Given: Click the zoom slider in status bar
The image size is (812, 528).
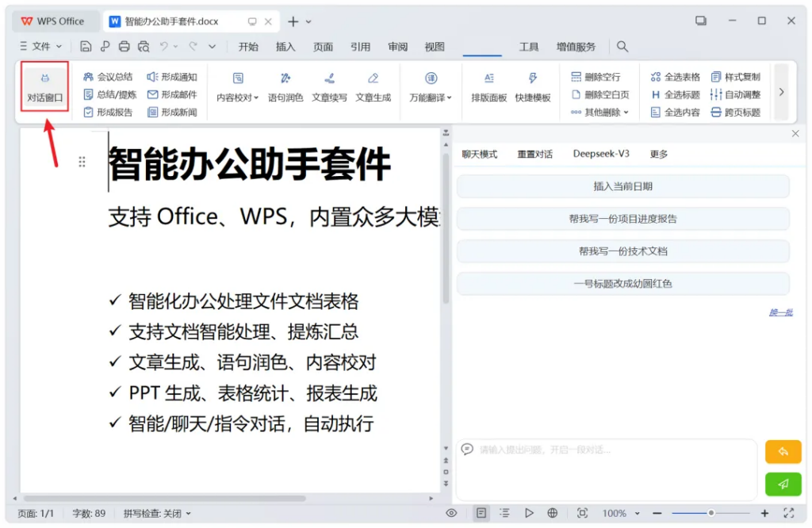Looking at the screenshot, I should [x=711, y=513].
